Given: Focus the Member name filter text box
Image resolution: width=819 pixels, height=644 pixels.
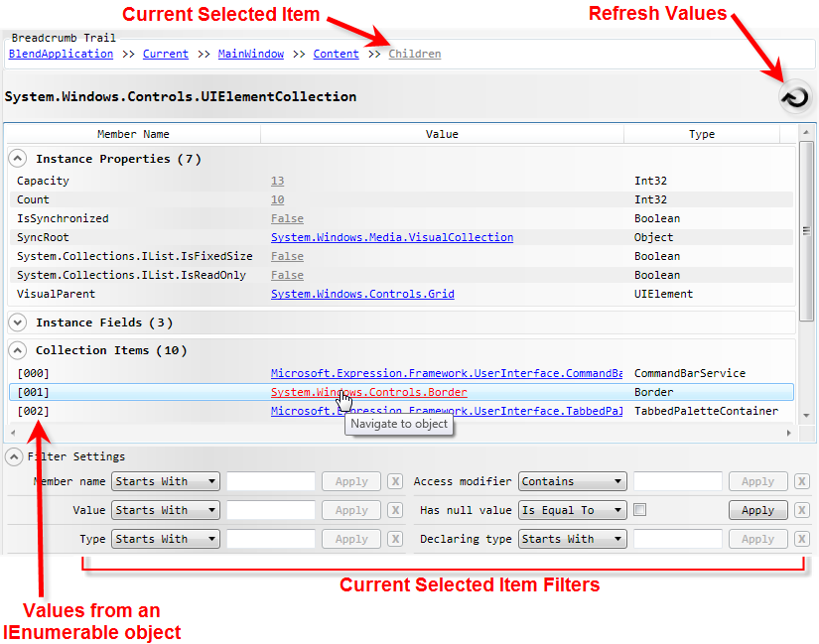Looking at the screenshot, I should 271,481.
